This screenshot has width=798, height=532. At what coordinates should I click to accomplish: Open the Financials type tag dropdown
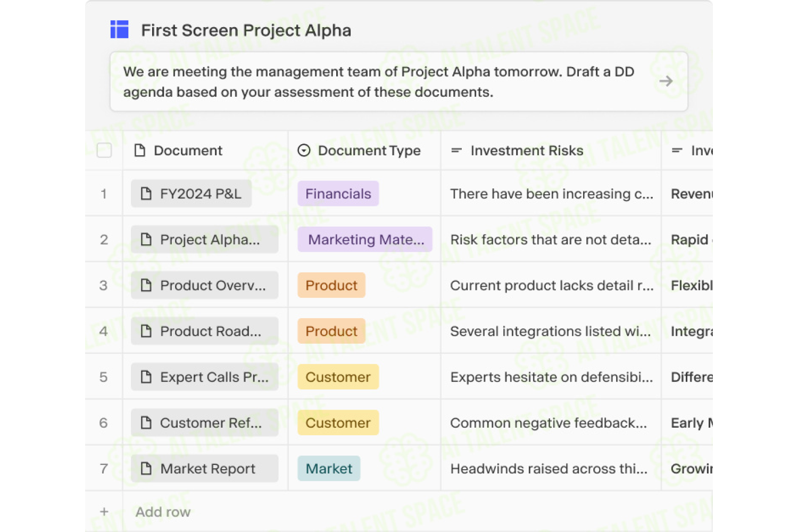[x=338, y=194]
